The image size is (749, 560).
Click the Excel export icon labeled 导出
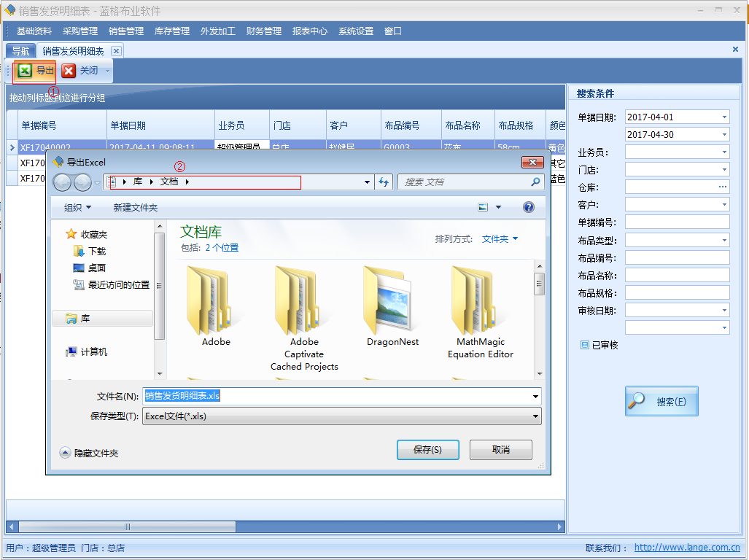[26, 71]
